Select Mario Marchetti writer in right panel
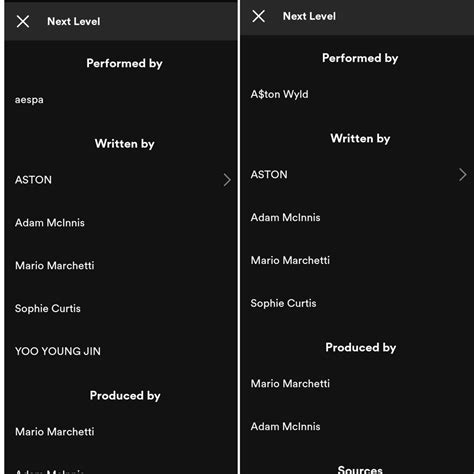 click(x=290, y=260)
